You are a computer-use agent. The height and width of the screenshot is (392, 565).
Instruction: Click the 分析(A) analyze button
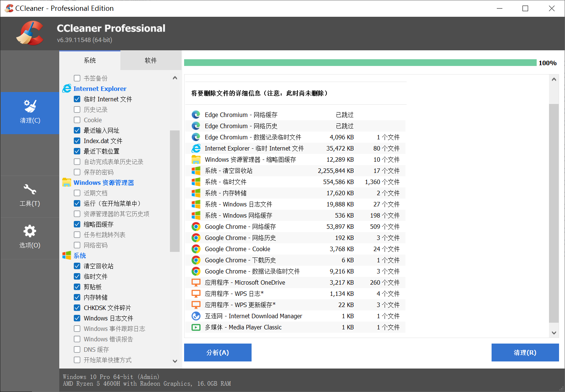coord(218,353)
